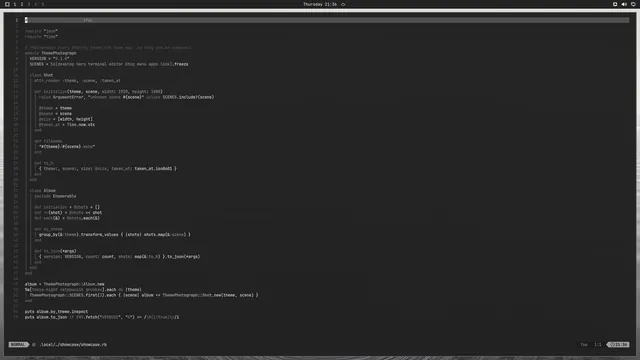Click the taken_at.iso8601 hash line
The image size is (640, 360).
pos(108,169)
